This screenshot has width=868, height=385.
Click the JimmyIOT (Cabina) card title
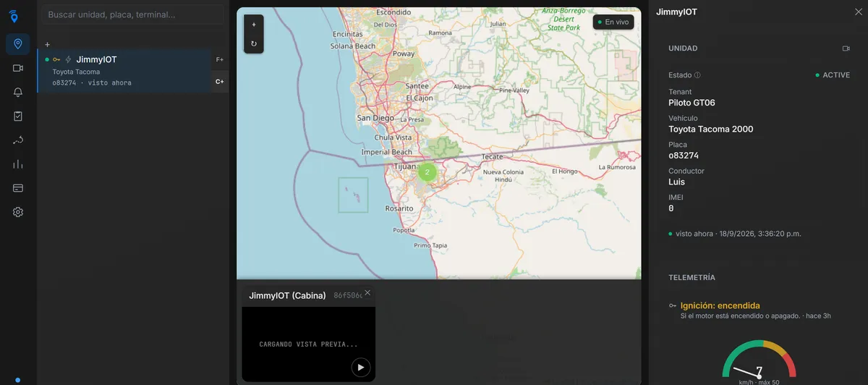click(287, 295)
